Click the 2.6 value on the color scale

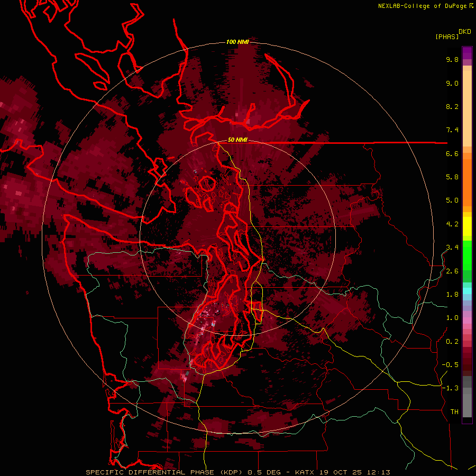(x=452, y=271)
